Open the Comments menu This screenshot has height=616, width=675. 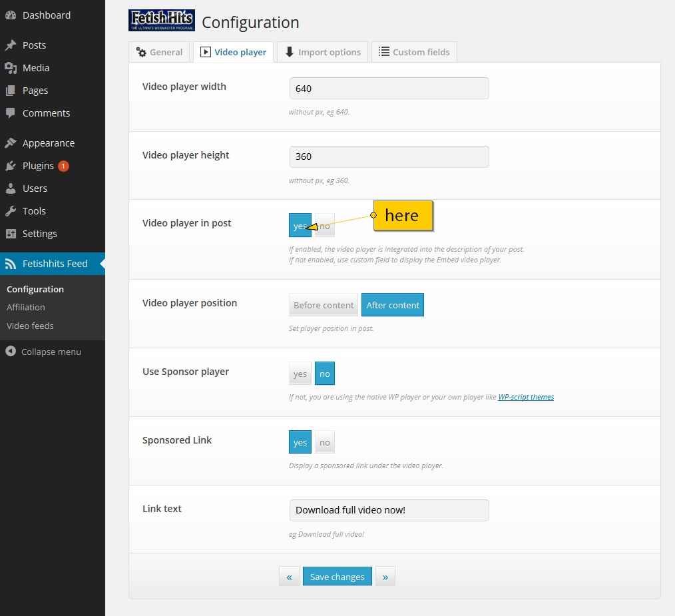53,113
